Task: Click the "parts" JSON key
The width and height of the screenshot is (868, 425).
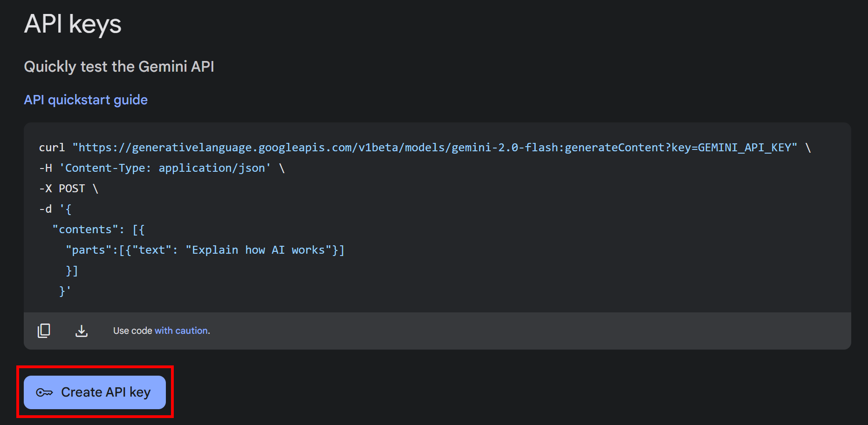Action: (x=91, y=250)
